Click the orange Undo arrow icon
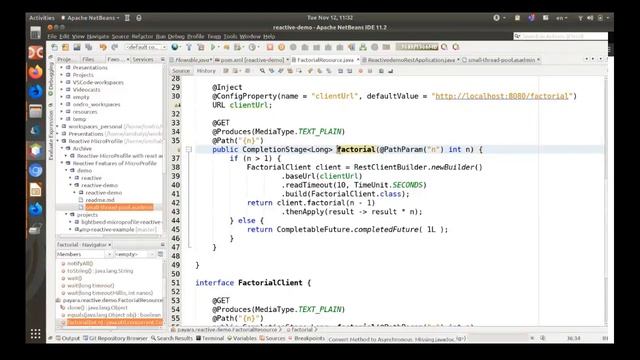The height and width of the screenshot is (360, 640). pyautogui.click(x=103, y=47)
